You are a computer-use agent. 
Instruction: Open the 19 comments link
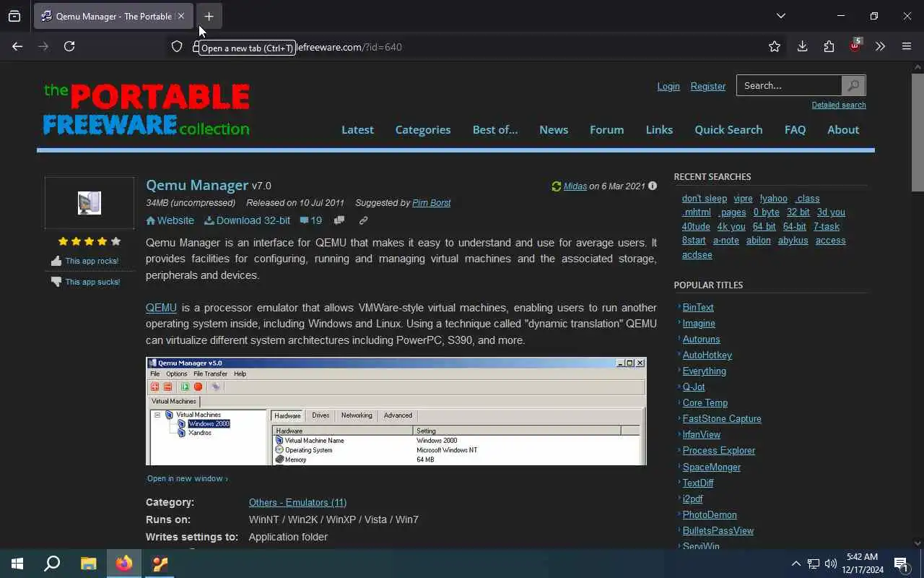[x=311, y=220]
